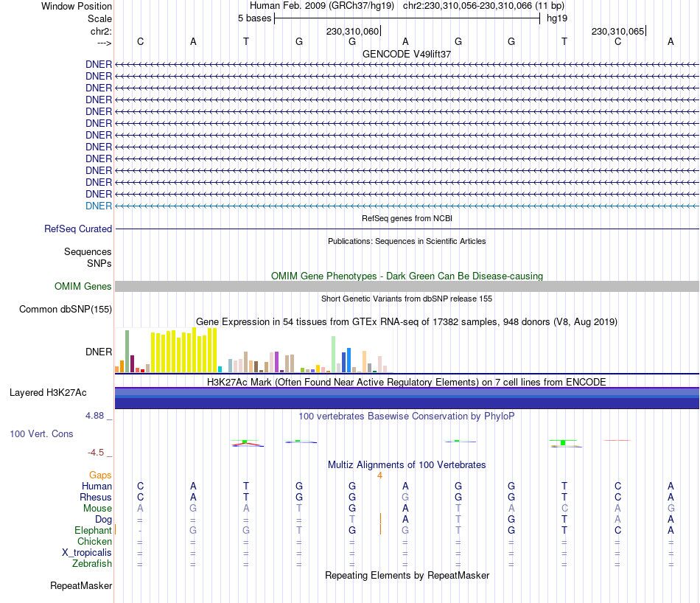The height and width of the screenshot is (603, 700).
Task: Click the GTEx DNER expression bar chart
Action: (x=254, y=351)
